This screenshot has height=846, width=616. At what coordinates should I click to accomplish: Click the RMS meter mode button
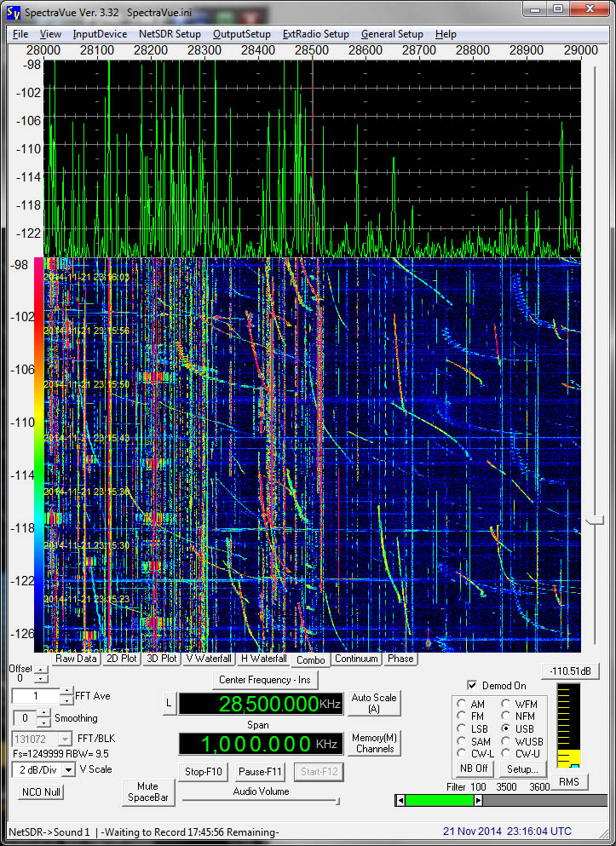coord(568,782)
